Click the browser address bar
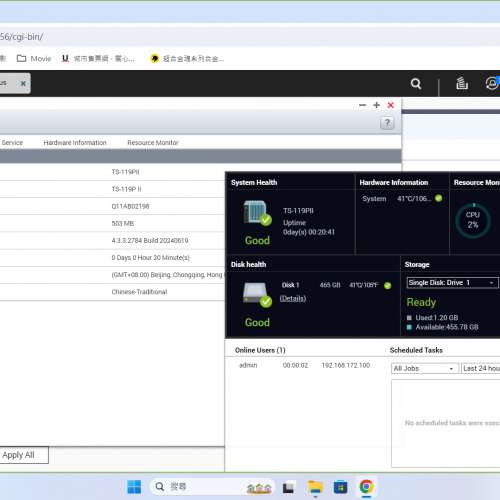This screenshot has width=500, height=500. coord(250,37)
